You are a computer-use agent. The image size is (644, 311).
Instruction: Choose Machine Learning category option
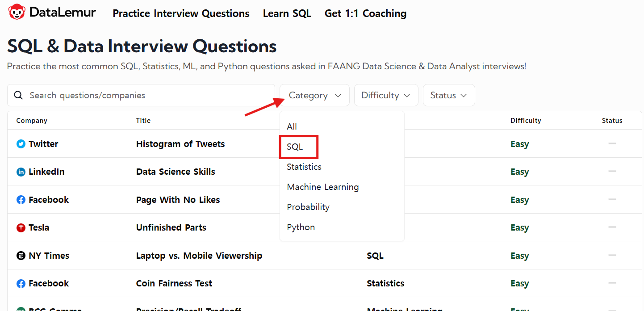pos(322,187)
